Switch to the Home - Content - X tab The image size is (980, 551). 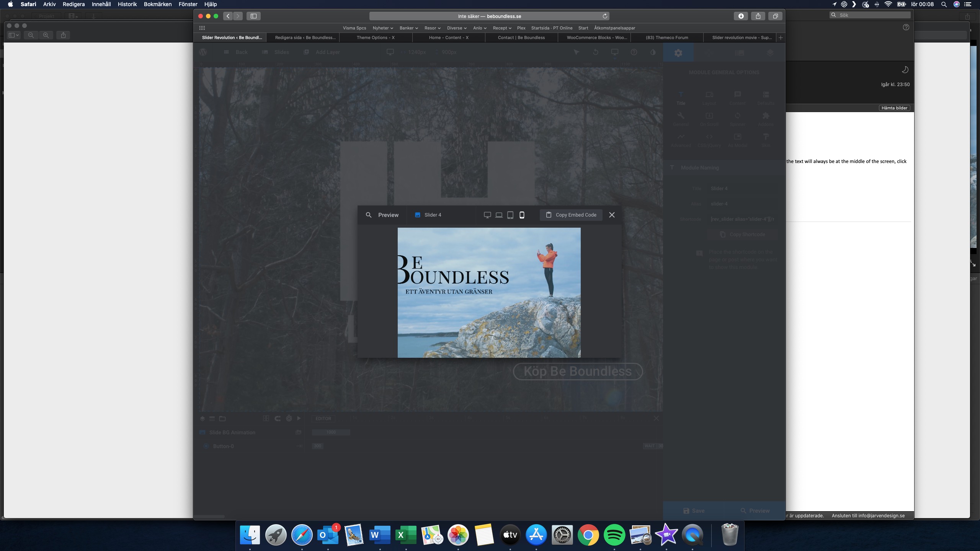click(449, 37)
